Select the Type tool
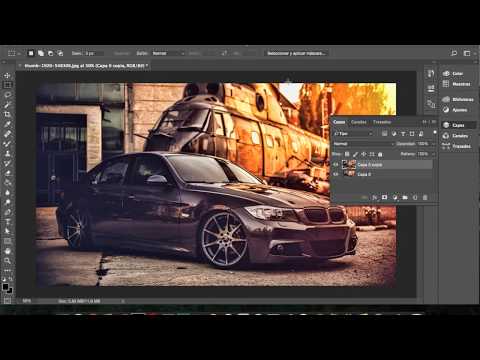Screen dimensions: 480x360 click(7, 222)
